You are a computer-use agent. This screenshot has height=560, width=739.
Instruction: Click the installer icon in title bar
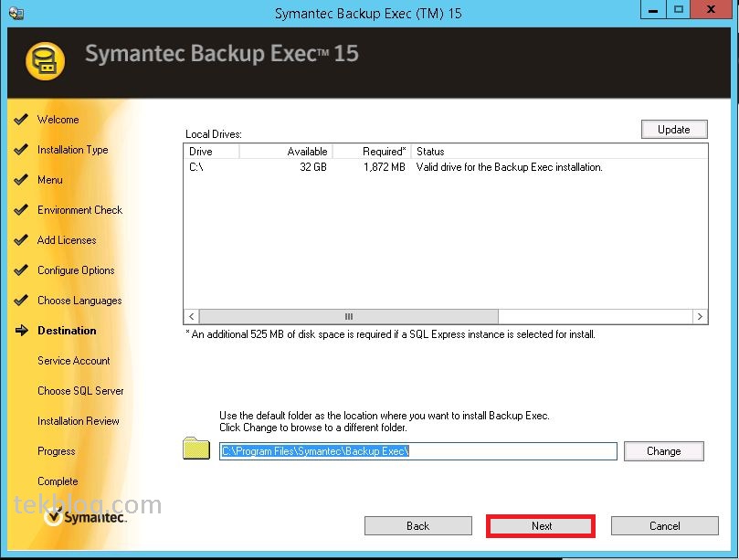pyautogui.click(x=16, y=13)
